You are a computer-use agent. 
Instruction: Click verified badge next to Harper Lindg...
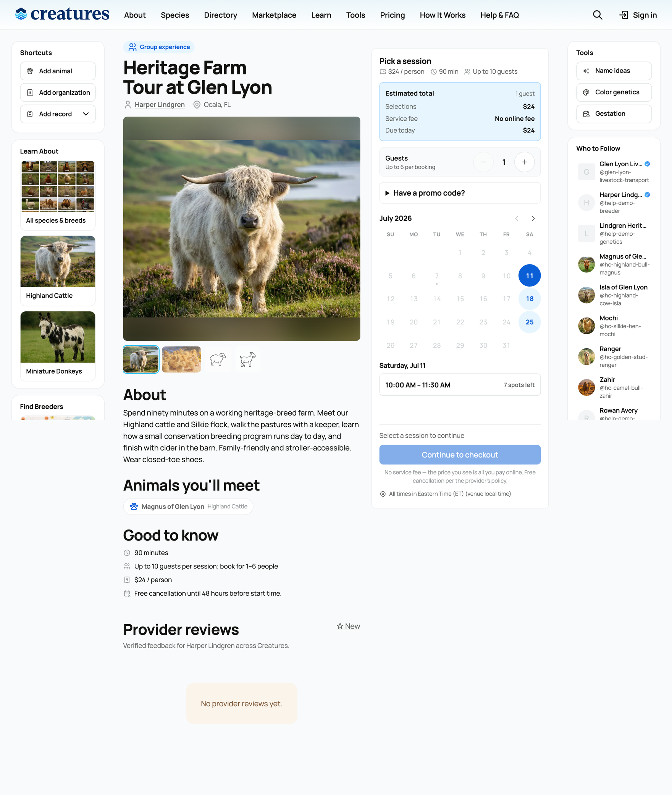647,194
